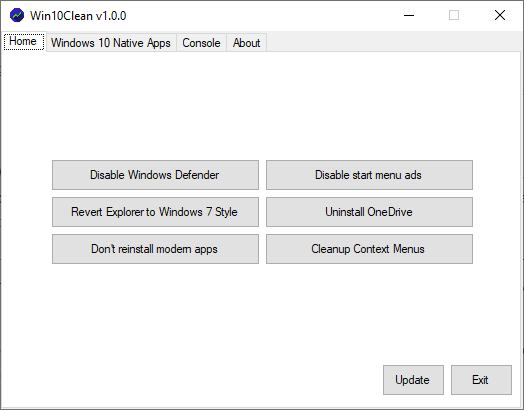Screen dimensions: 524x410
Task: Close the Win10Clean window
Action: [500, 15]
